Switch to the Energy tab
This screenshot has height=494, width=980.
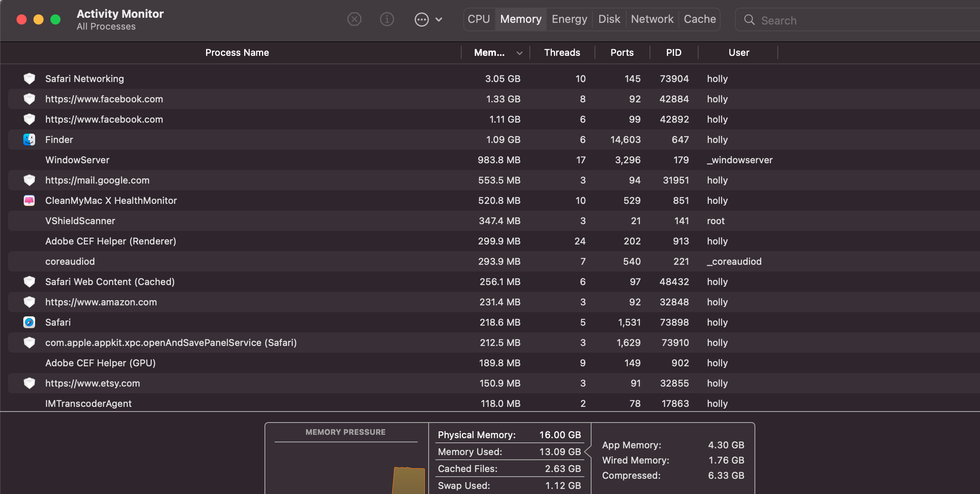tap(569, 19)
